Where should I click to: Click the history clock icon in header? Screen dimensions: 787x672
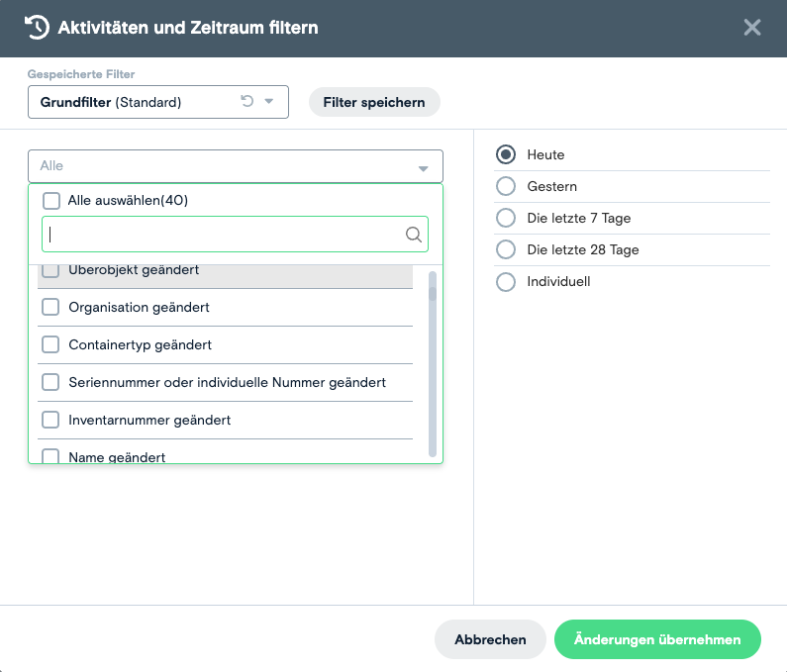[37, 28]
